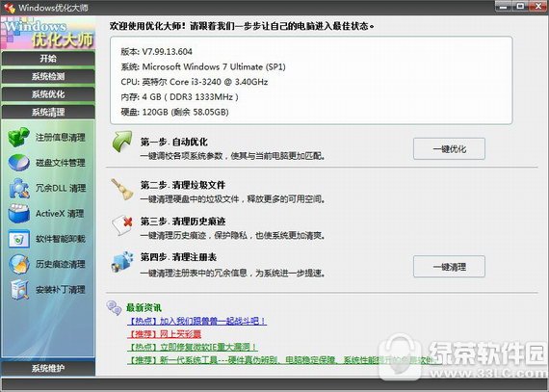549x392 pixels.
Task: Click the 注册信息清理 label
Action: click(61, 137)
